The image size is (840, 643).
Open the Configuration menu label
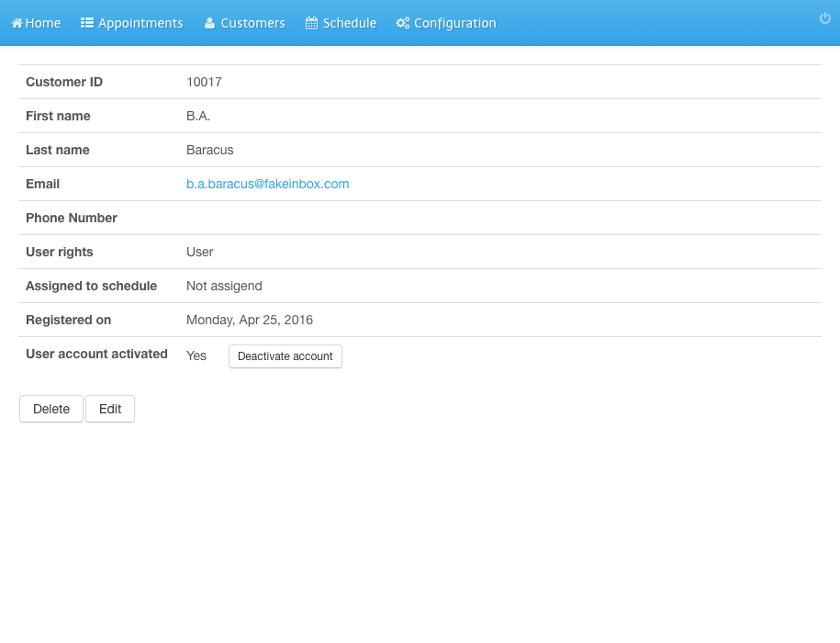(x=454, y=24)
